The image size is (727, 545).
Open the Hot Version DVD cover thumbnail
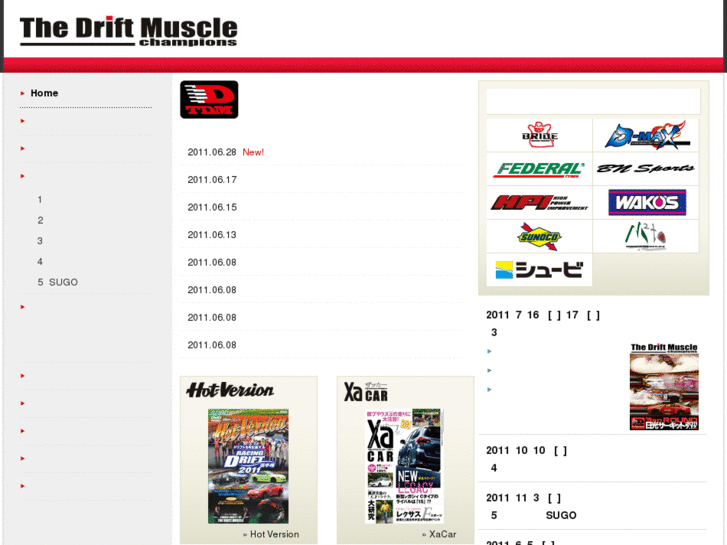click(249, 466)
